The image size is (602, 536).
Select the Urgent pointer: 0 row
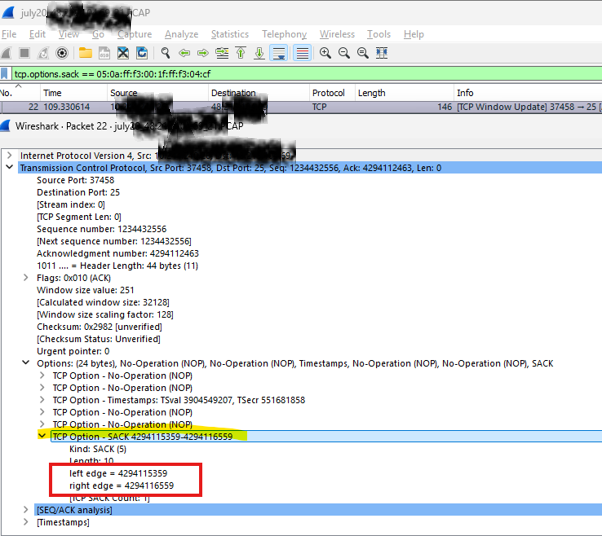coord(73,351)
